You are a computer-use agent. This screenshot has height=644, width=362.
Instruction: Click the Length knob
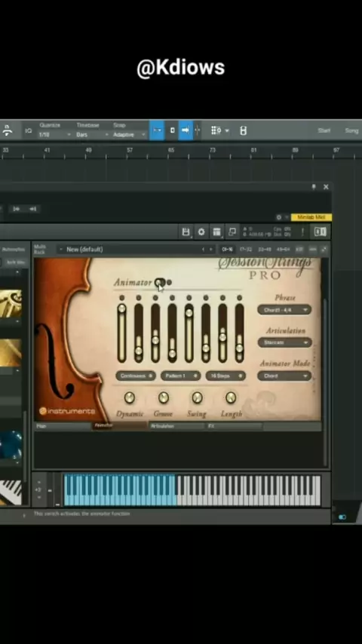coord(231,397)
